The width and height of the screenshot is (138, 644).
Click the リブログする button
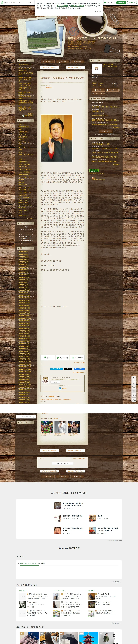77,358
